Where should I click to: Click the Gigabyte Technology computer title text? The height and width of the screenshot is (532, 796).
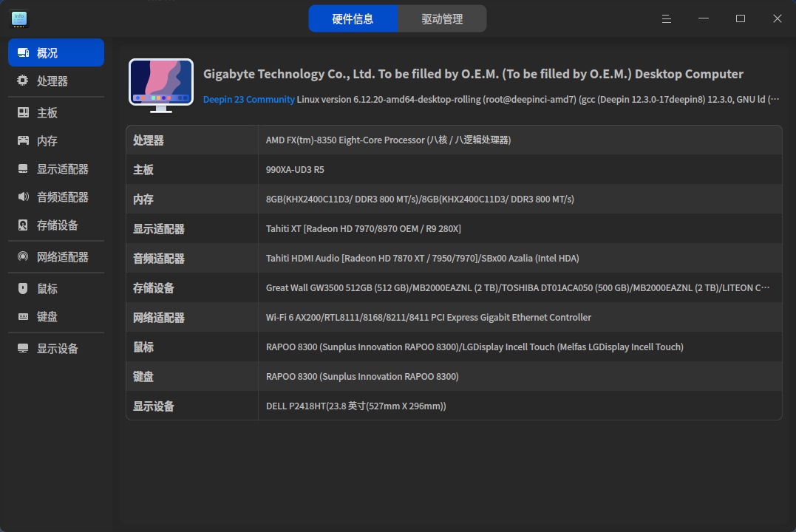(473, 74)
